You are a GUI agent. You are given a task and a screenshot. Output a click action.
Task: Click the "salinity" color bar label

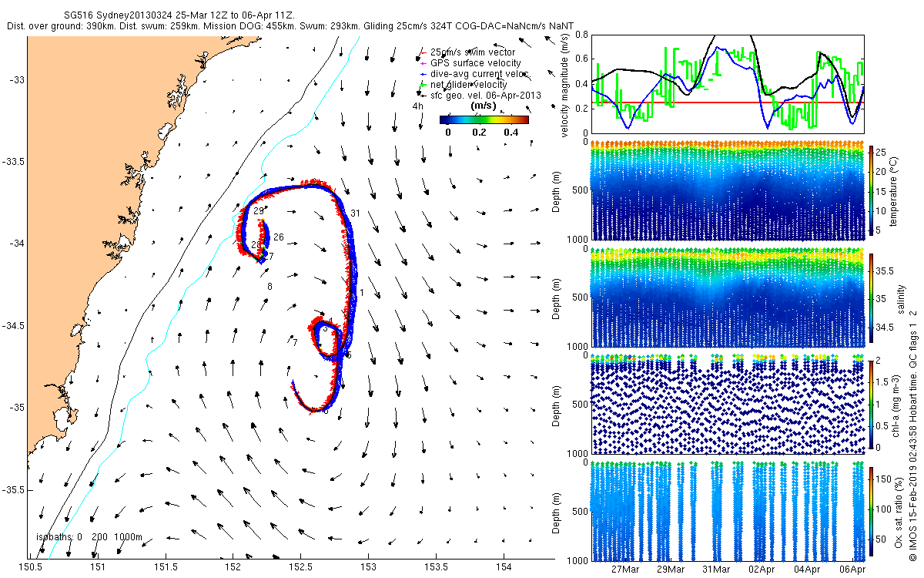[899, 299]
